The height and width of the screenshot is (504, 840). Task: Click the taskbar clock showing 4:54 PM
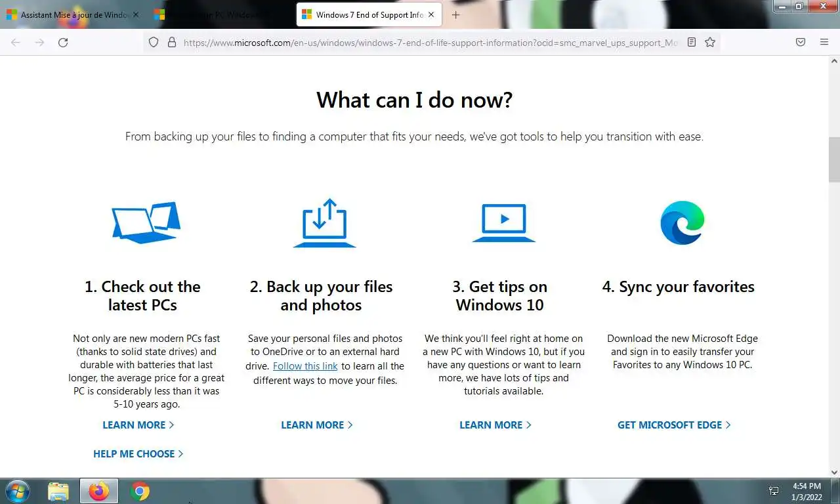806,491
